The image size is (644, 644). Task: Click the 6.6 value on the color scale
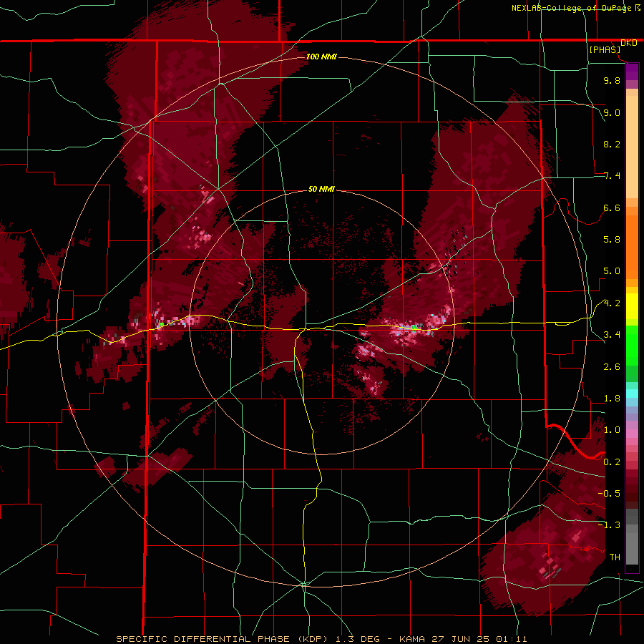612,208
